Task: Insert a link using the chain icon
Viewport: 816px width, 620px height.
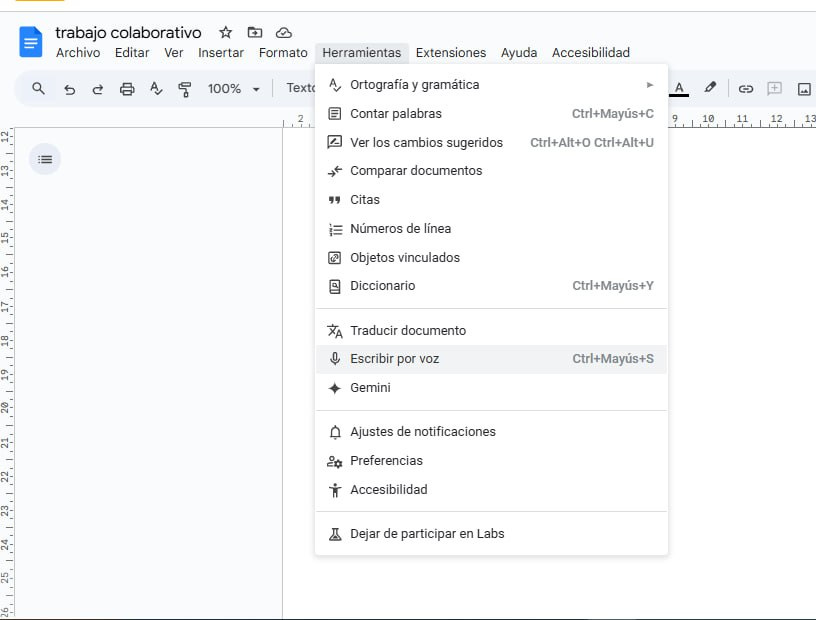Action: pos(746,89)
